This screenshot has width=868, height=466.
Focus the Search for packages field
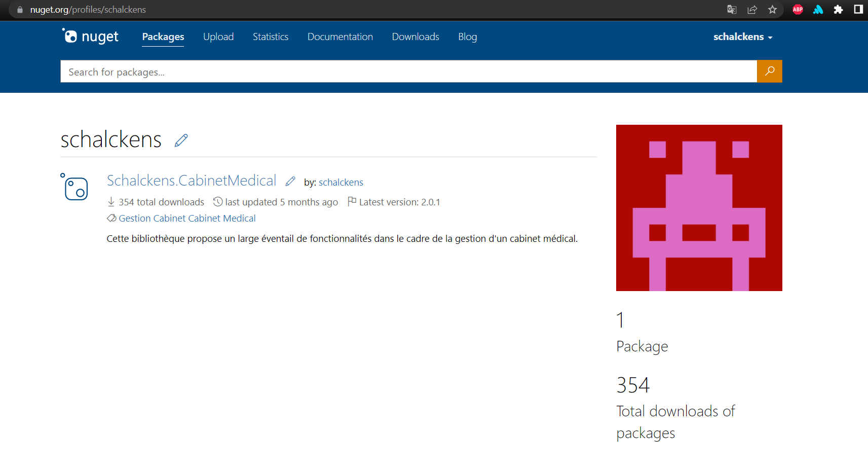point(408,71)
